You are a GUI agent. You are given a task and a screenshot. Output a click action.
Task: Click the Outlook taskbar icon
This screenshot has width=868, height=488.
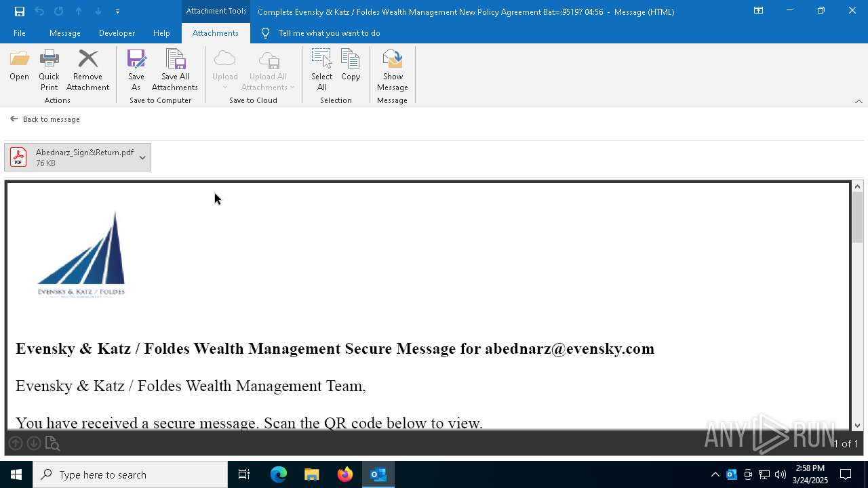click(378, 474)
